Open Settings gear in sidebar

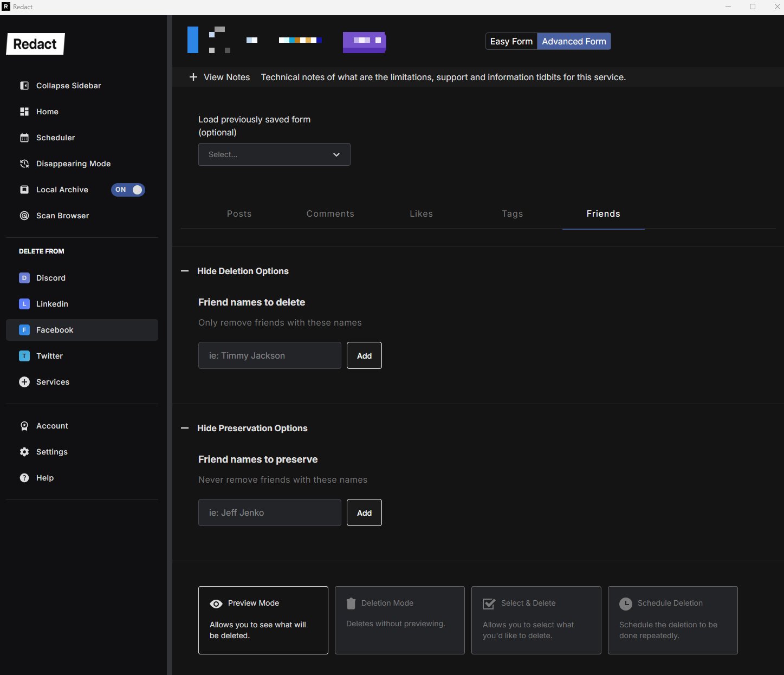pyautogui.click(x=24, y=452)
